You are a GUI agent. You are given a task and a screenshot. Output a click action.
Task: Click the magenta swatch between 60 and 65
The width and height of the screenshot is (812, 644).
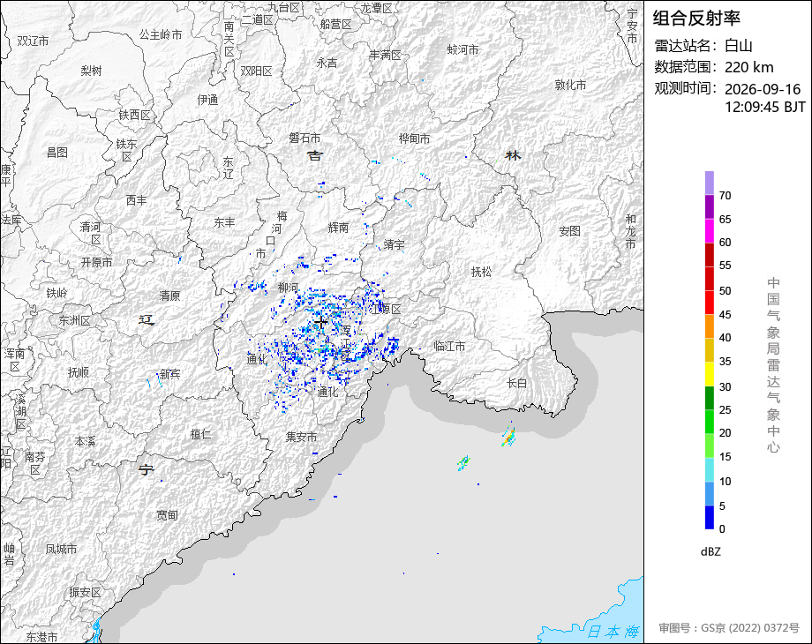[x=710, y=230]
